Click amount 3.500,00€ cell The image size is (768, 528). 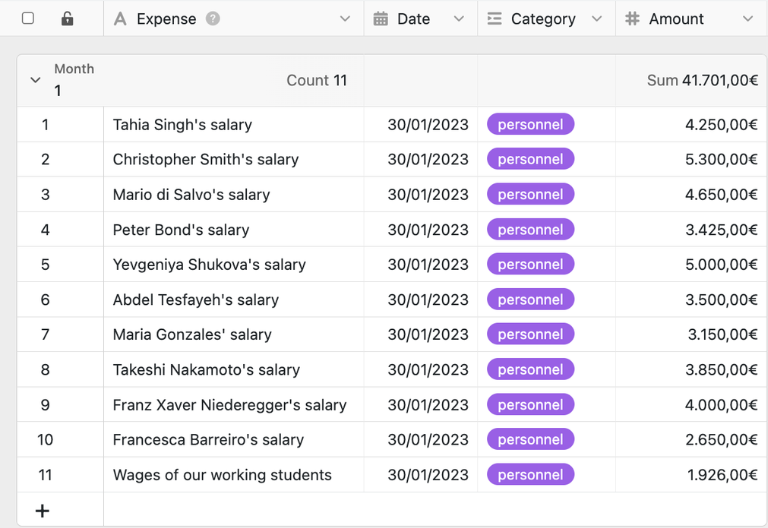coord(691,300)
